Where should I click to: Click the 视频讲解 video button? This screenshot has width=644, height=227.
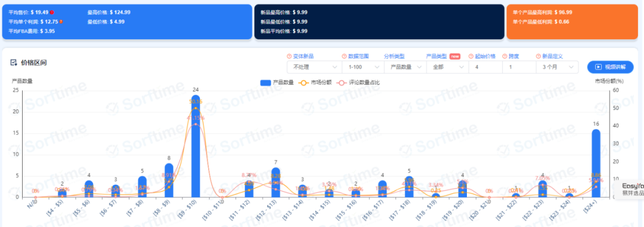[611, 67]
